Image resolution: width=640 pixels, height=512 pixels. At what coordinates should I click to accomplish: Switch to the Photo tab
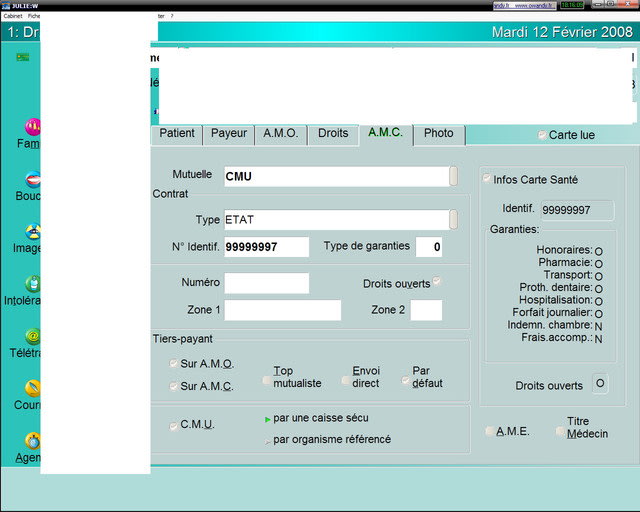pyautogui.click(x=438, y=133)
